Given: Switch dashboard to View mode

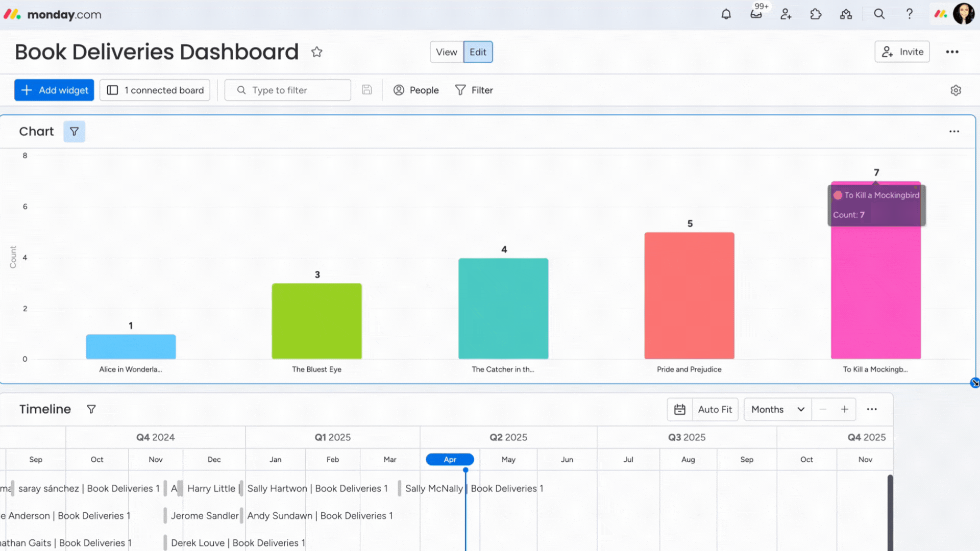Looking at the screenshot, I should pyautogui.click(x=446, y=52).
